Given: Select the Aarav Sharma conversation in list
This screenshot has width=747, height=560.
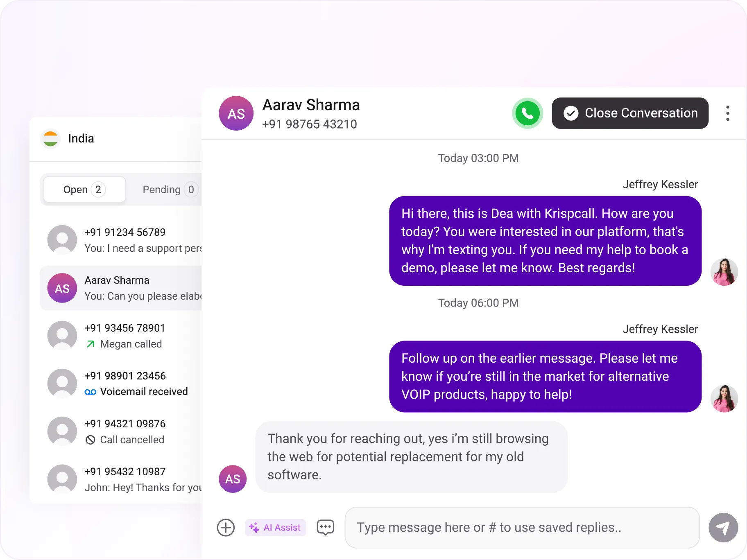Looking at the screenshot, I should (x=121, y=288).
